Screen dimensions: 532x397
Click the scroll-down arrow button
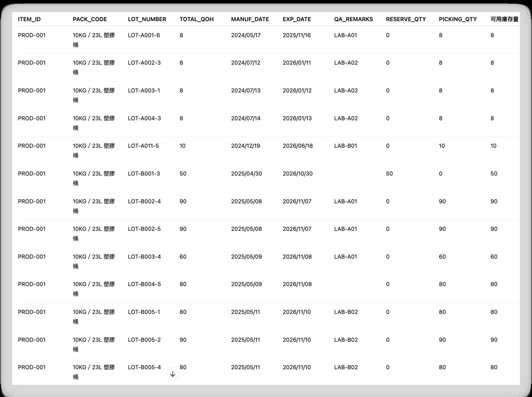pyautogui.click(x=173, y=374)
